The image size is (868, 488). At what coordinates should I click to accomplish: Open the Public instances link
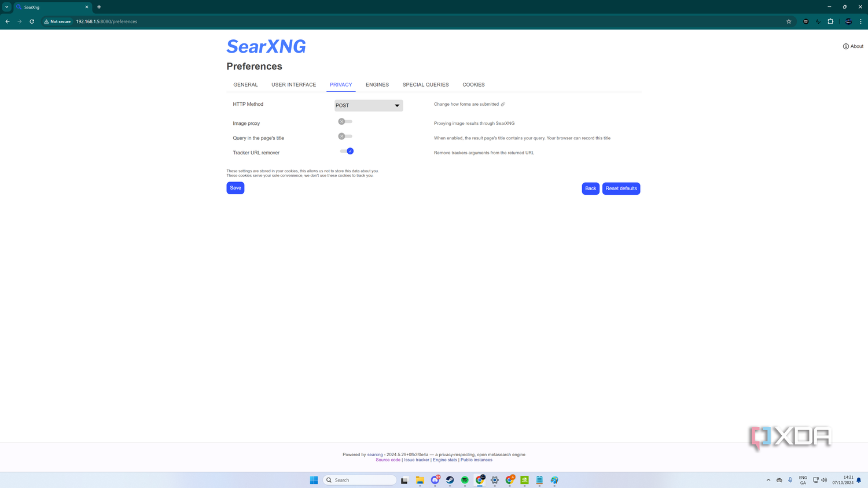476,460
